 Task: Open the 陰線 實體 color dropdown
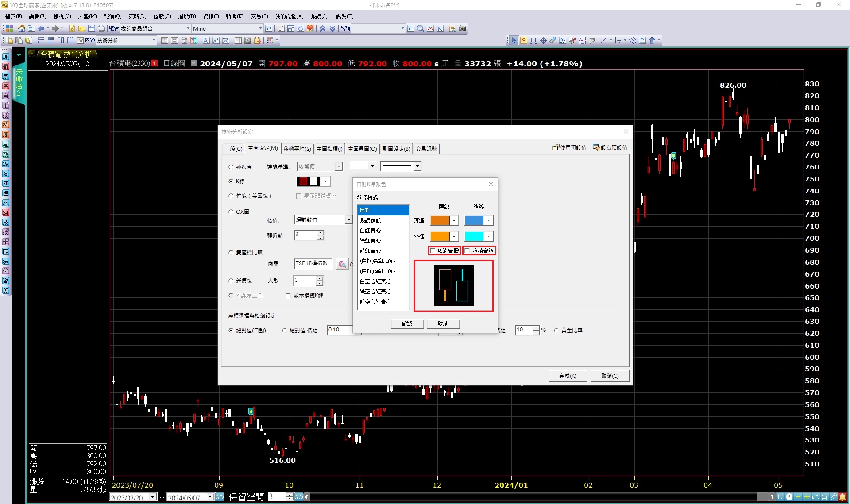pyautogui.click(x=488, y=220)
